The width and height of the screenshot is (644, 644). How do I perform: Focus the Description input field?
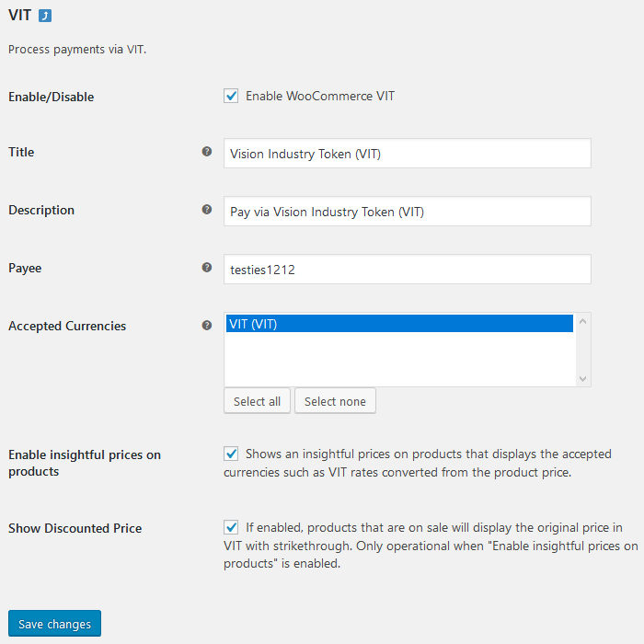pos(407,212)
